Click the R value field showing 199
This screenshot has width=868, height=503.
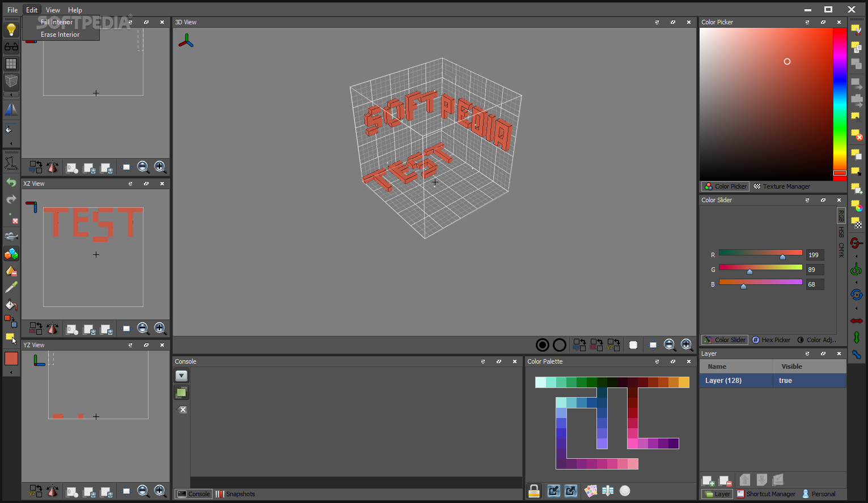[x=815, y=255]
